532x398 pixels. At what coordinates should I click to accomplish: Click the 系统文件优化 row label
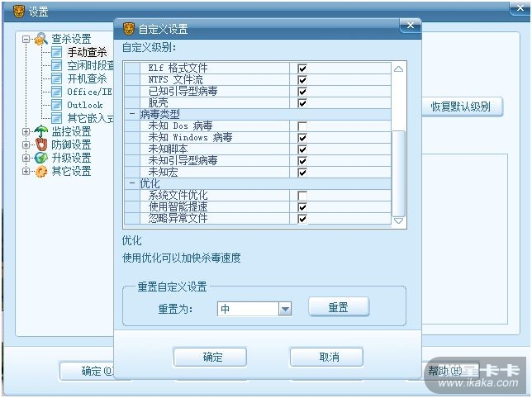[x=178, y=195]
